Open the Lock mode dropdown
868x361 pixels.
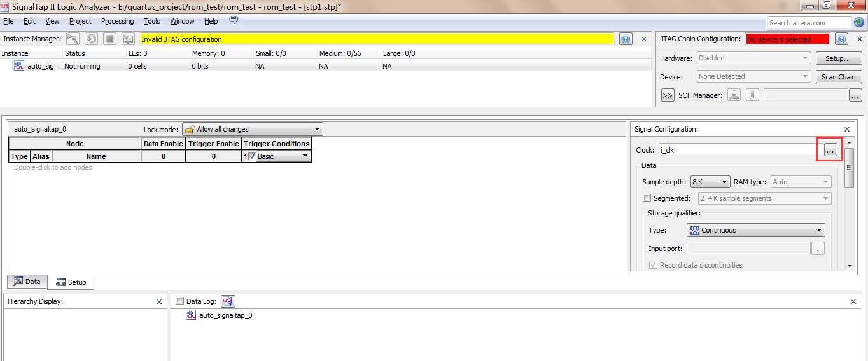point(253,129)
